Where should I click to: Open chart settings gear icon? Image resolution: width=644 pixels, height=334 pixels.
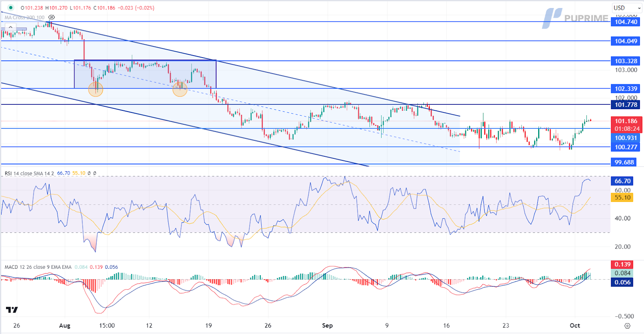click(x=627, y=326)
